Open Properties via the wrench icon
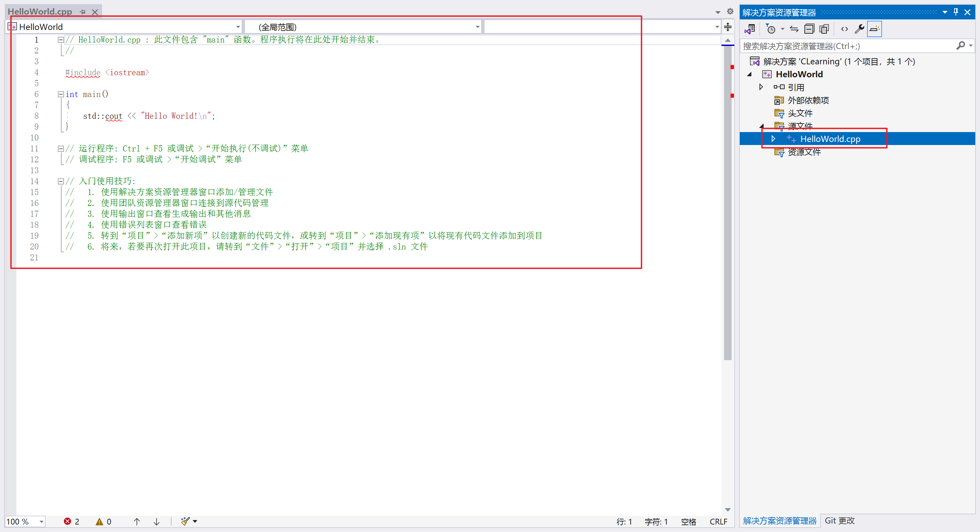The width and height of the screenshot is (980, 532). point(859,29)
